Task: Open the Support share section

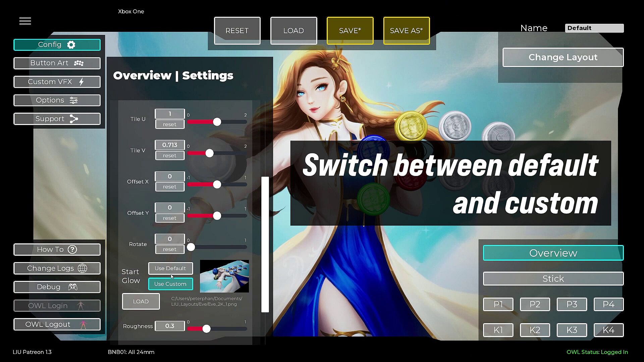Action: [57, 119]
